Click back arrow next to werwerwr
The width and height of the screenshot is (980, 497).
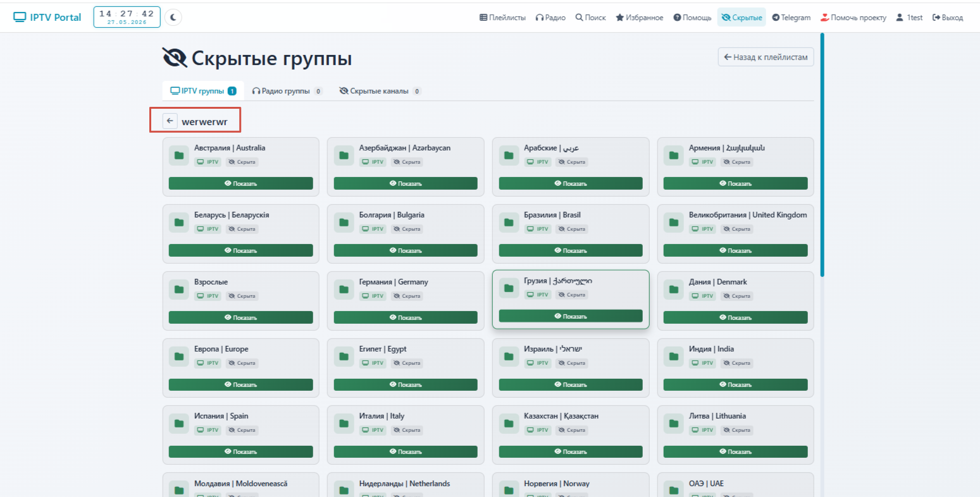tap(170, 121)
